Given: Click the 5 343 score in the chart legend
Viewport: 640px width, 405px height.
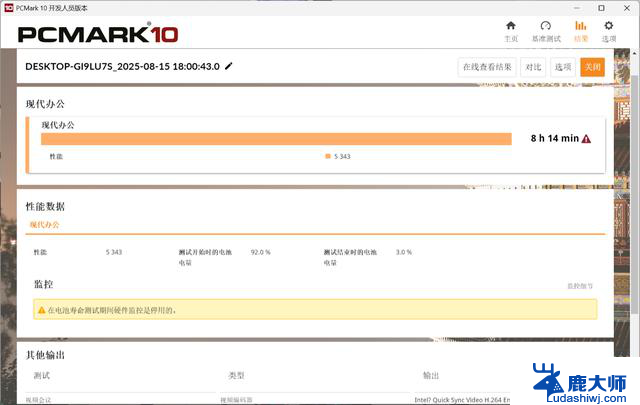Looking at the screenshot, I should [342, 156].
